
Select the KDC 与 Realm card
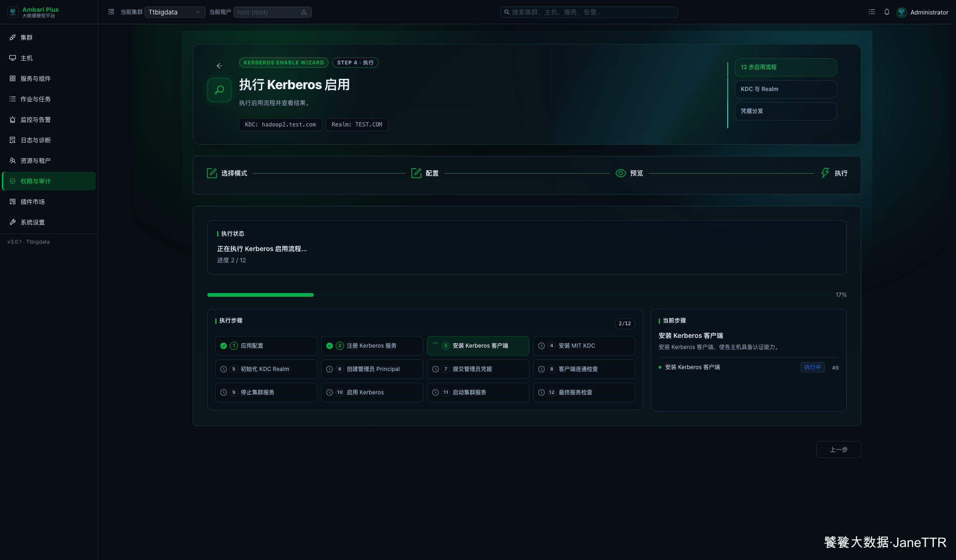pos(786,89)
